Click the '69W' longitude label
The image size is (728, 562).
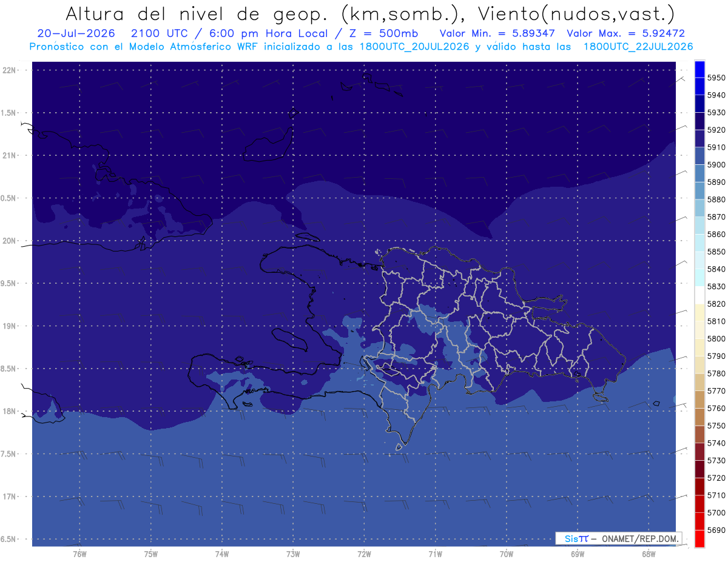(578, 554)
